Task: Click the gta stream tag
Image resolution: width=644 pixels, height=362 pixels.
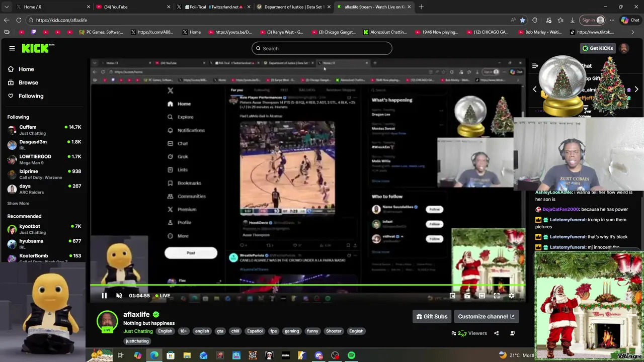Action: 220,331
